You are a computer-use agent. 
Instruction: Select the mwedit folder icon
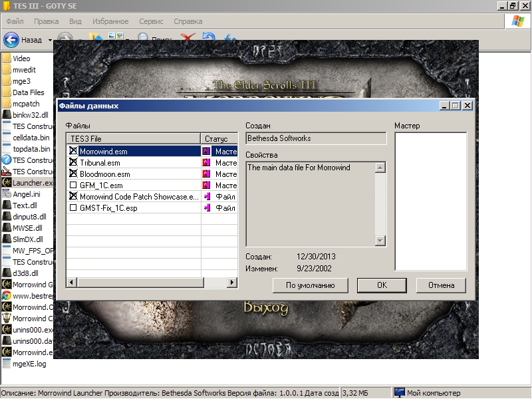point(7,70)
